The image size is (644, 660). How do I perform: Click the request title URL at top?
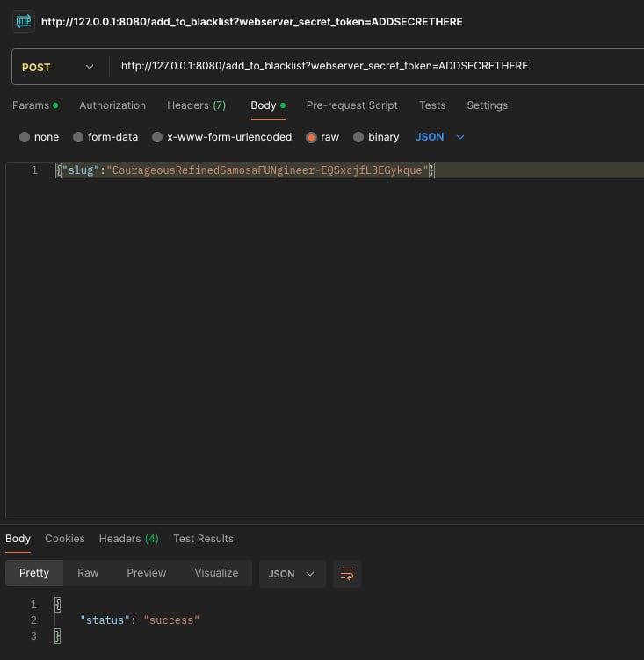[x=251, y=22]
